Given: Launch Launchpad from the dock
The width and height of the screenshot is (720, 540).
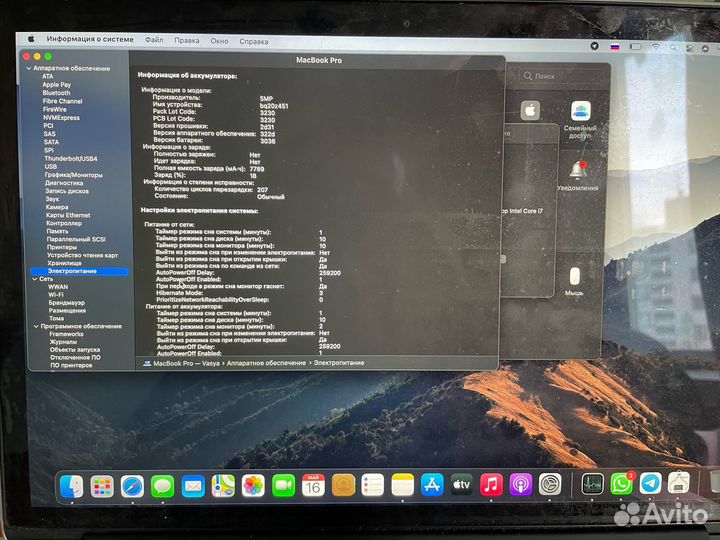Looking at the screenshot, I should [102, 487].
